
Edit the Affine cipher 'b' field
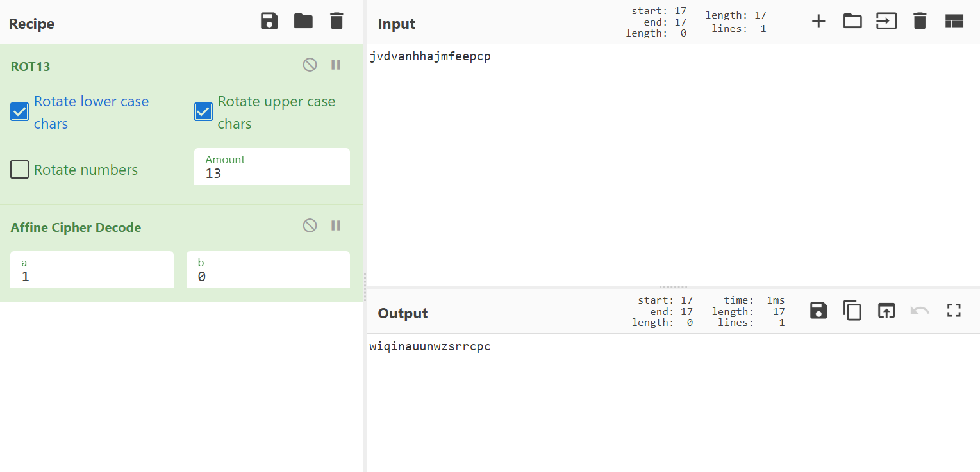[268, 270]
